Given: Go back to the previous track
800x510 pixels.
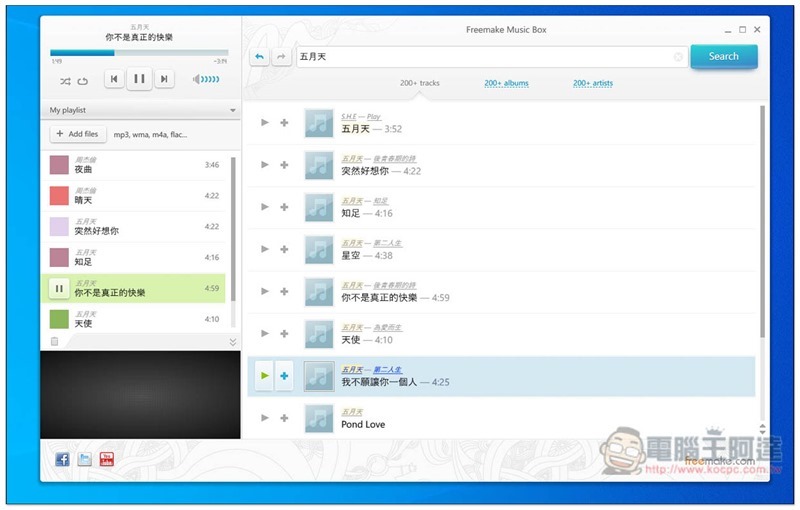Looking at the screenshot, I should click(114, 79).
